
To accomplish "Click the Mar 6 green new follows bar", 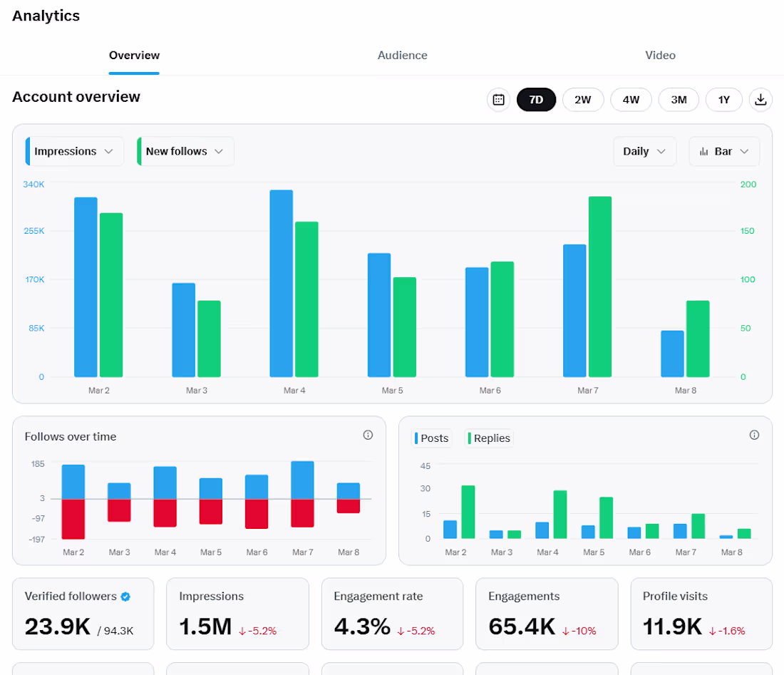I will 502,319.
